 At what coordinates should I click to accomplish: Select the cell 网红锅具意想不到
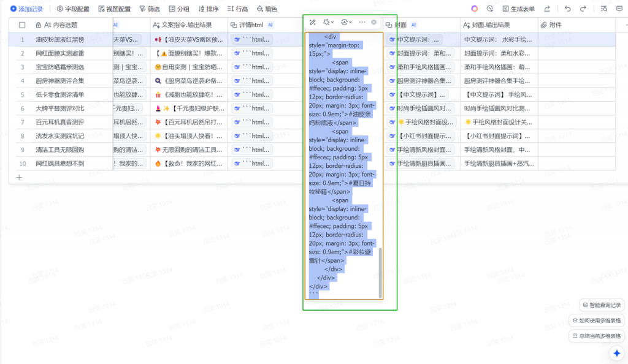[x=60, y=163]
